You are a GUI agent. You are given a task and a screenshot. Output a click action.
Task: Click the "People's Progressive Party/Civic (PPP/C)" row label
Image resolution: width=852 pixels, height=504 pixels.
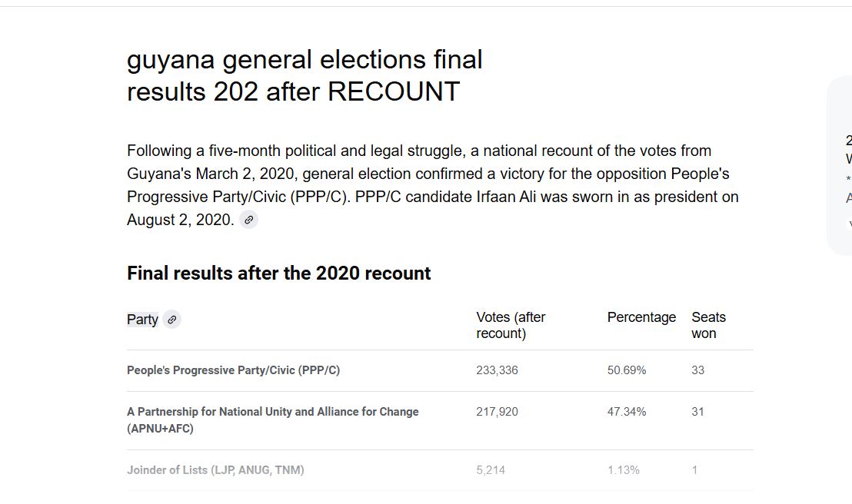coord(233,370)
